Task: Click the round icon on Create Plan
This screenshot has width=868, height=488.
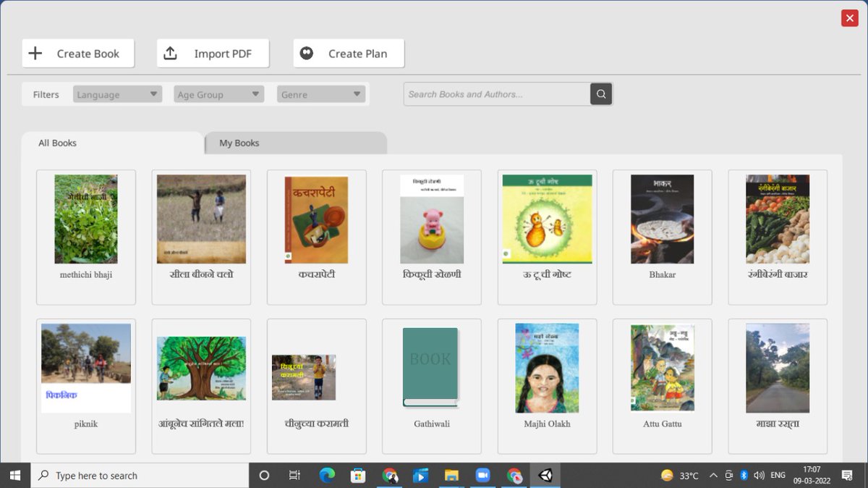Action: [307, 54]
